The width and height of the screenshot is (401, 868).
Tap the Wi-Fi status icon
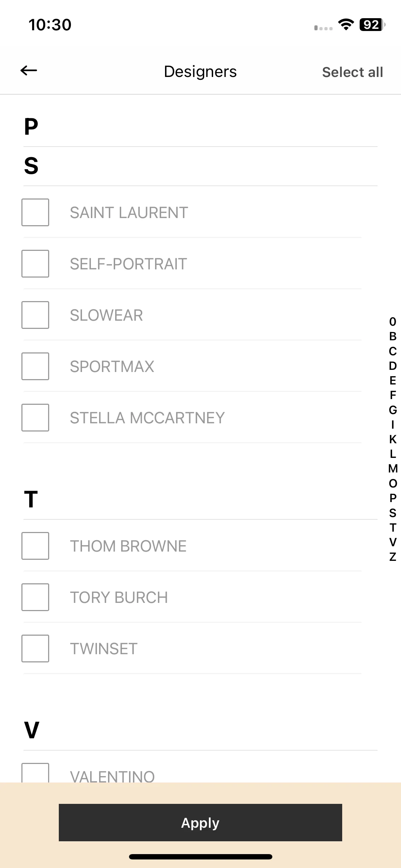tap(346, 25)
